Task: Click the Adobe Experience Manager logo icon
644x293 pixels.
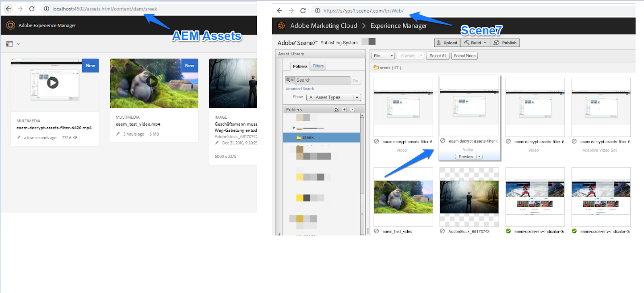Action: (x=11, y=25)
